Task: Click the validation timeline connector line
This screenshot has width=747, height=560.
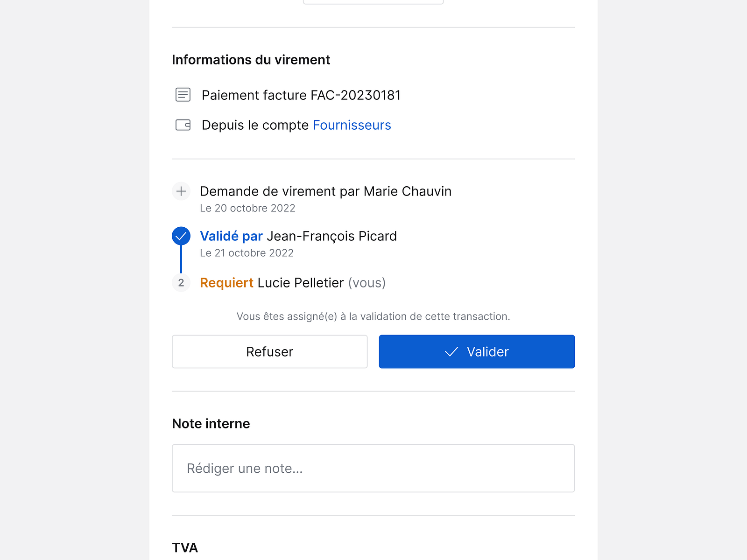Action: (181, 259)
